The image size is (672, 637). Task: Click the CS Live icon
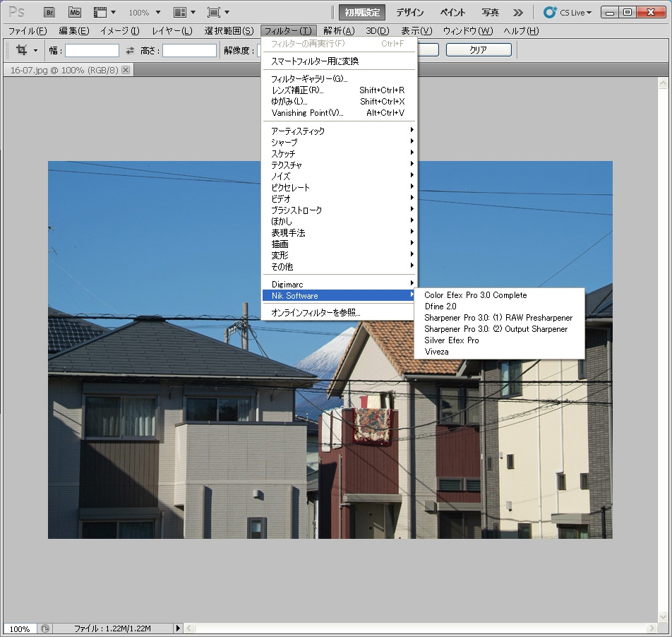click(x=550, y=12)
